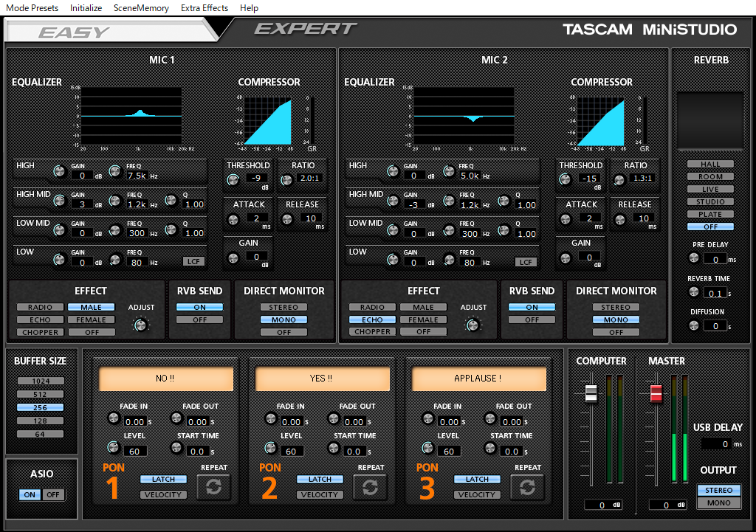Toggle MIC 2 low cut filter LCF
The height and width of the screenshot is (532, 756).
pos(526,262)
